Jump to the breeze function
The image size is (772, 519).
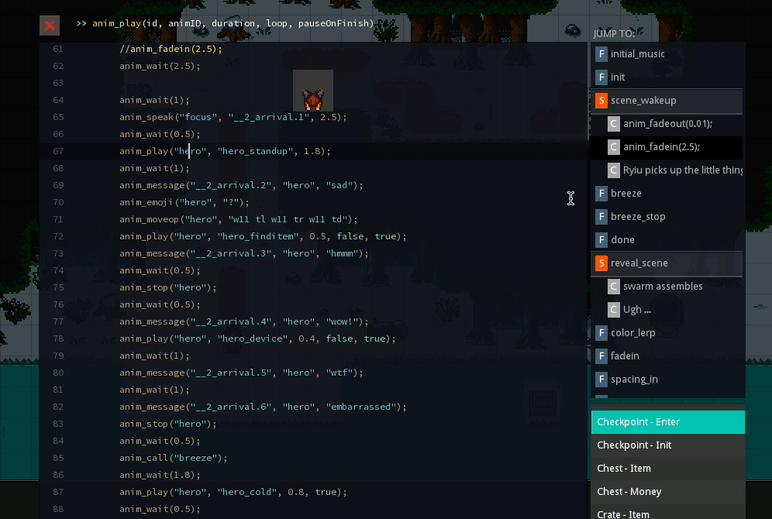[x=626, y=193]
